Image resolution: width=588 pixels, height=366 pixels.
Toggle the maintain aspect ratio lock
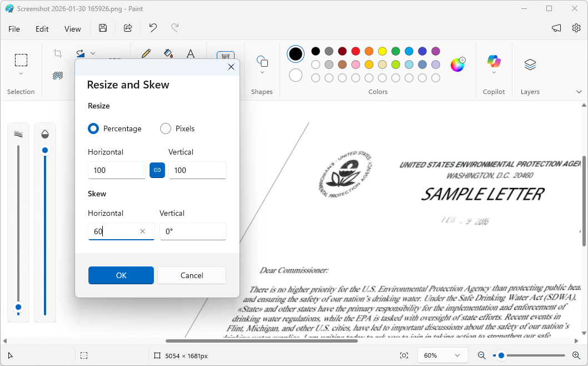pos(157,170)
